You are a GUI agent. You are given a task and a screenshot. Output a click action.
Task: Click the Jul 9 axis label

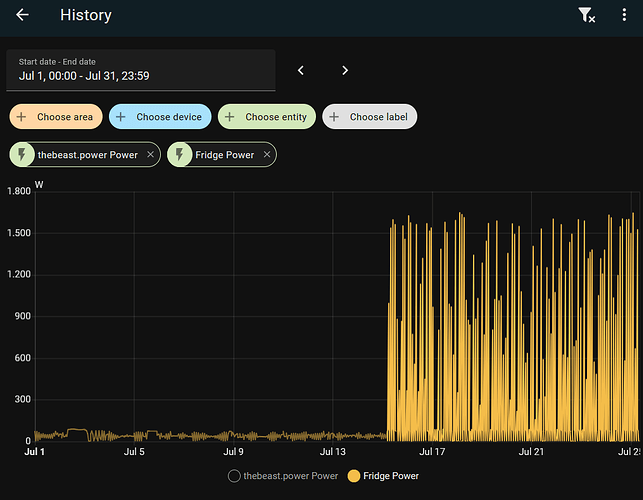[x=233, y=452]
